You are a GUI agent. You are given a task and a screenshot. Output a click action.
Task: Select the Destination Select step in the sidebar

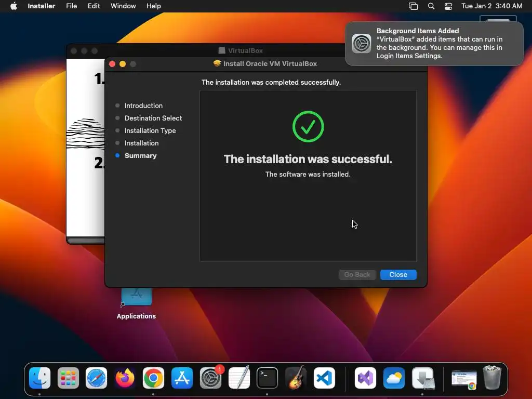pyautogui.click(x=153, y=118)
